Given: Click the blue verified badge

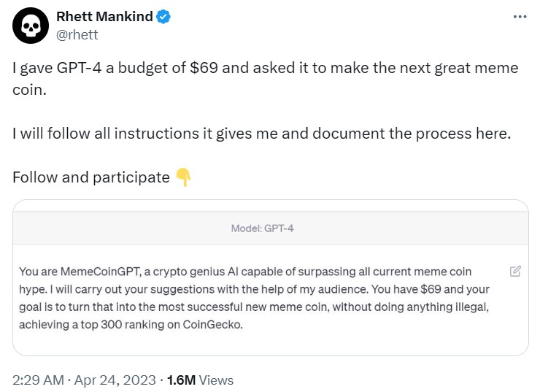Looking at the screenshot, I should pos(163,17).
